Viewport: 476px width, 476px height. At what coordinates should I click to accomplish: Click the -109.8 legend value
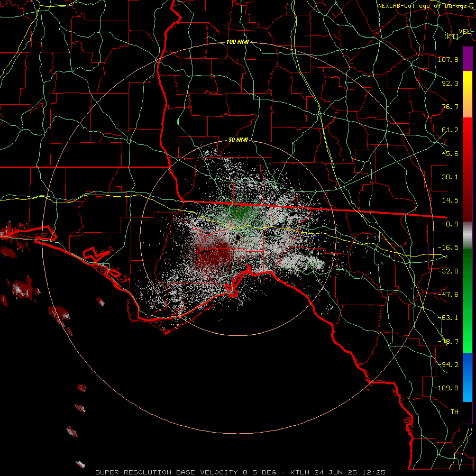[x=446, y=388]
